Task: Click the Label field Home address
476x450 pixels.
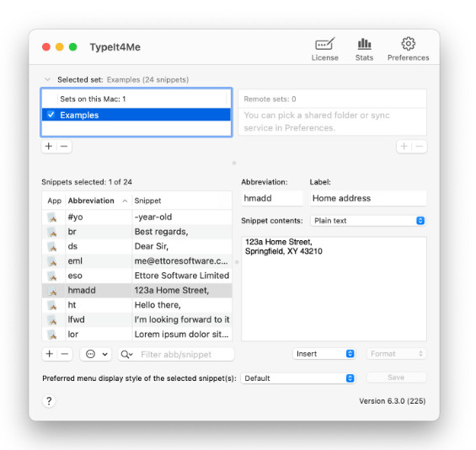Action: click(x=368, y=198)
